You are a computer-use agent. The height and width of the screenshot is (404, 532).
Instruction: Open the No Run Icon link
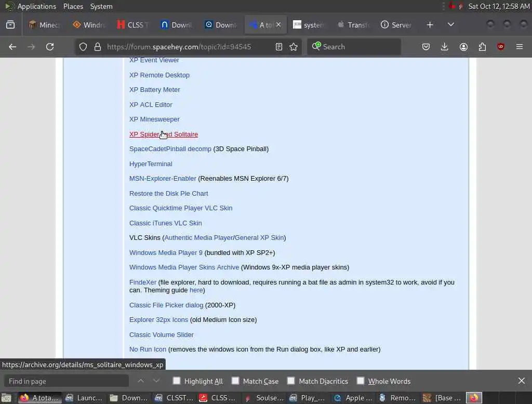[148, 349]
